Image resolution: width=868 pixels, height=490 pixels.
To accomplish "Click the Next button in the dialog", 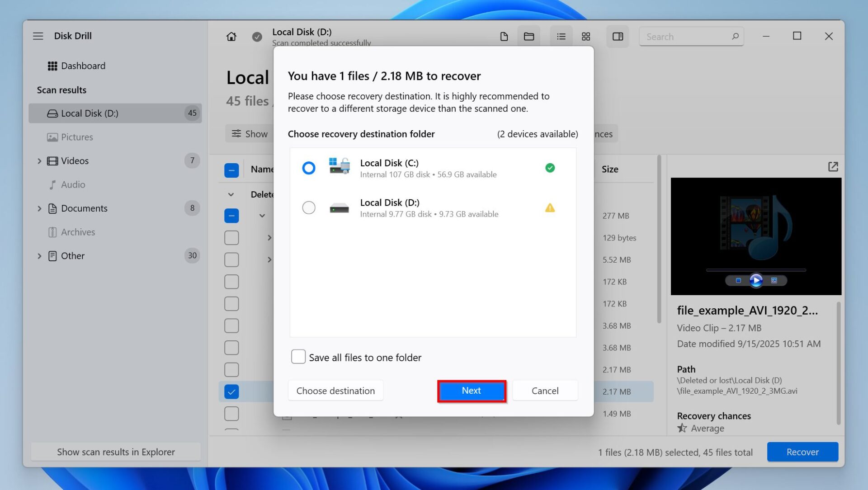I will (x=471, y=391).
